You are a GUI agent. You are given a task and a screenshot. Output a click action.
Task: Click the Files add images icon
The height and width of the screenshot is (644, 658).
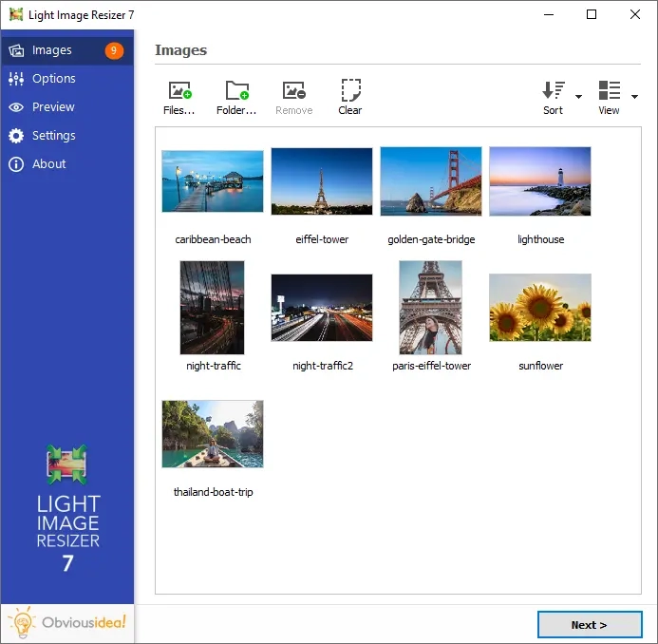(x=179, y=91)
